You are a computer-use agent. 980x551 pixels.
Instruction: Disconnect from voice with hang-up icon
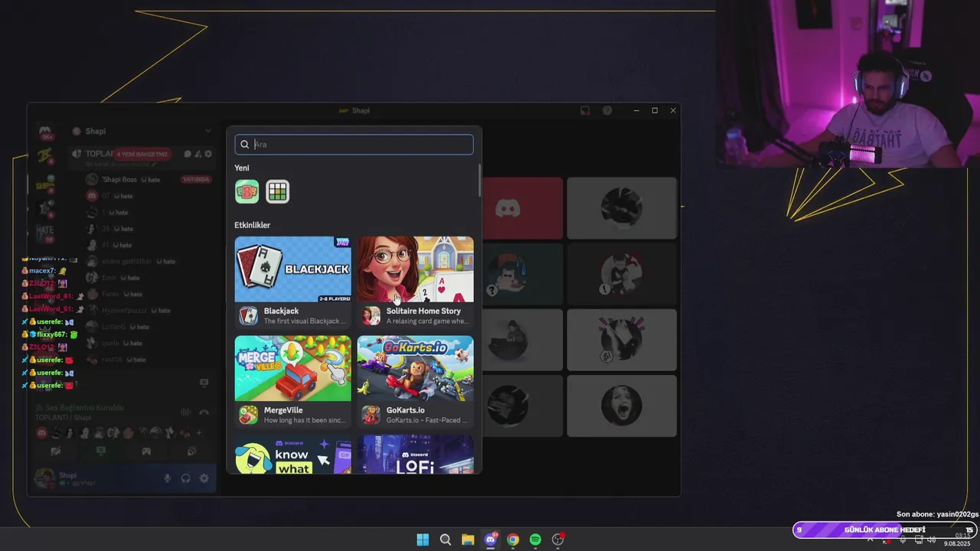pos(204,412)
